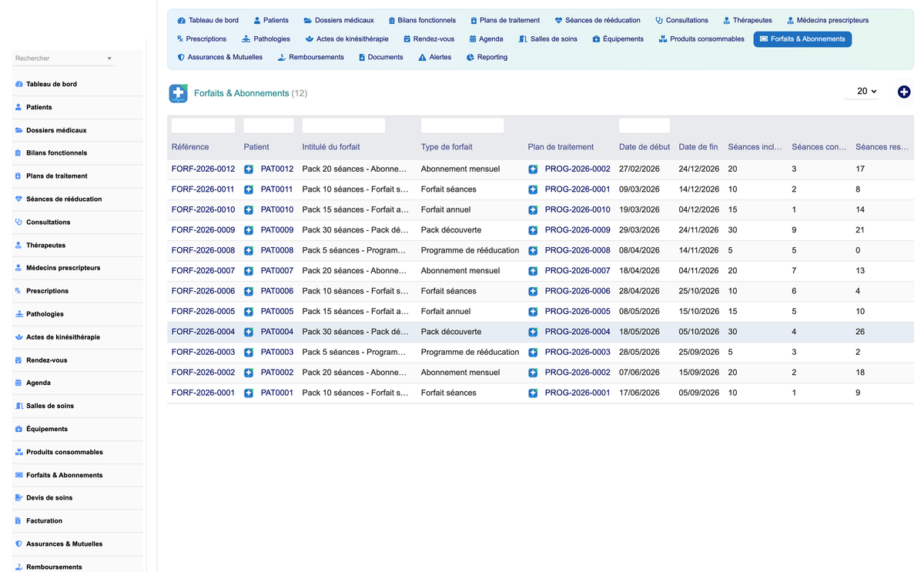Open patient link PAT0006
The height and width of the screenshot is (572, 924).
[x=277, y=291]
